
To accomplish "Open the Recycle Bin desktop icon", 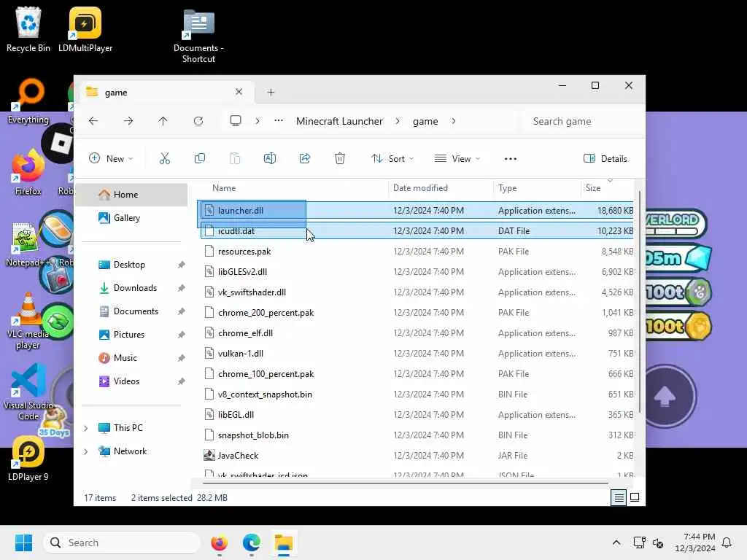I will (28, 29).
